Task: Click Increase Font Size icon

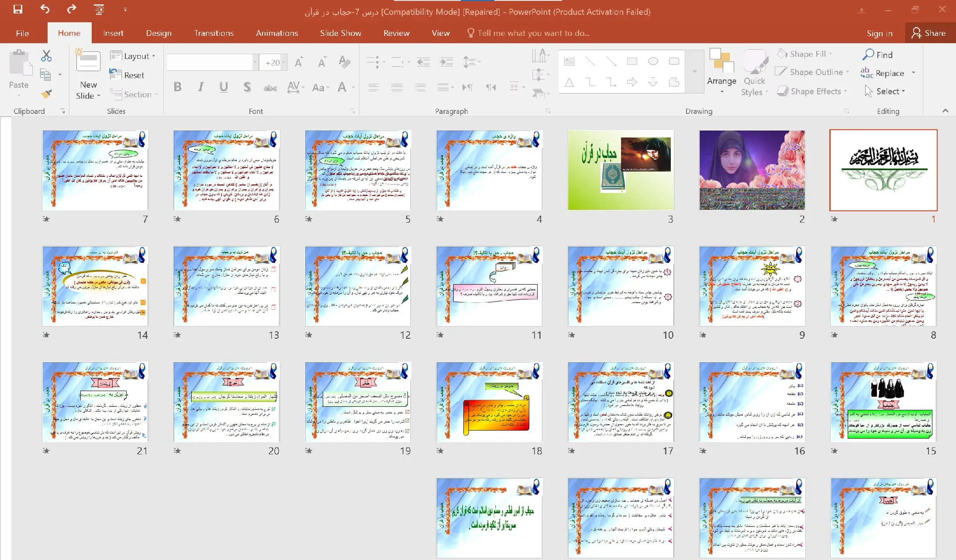Action: pos(299,62)
